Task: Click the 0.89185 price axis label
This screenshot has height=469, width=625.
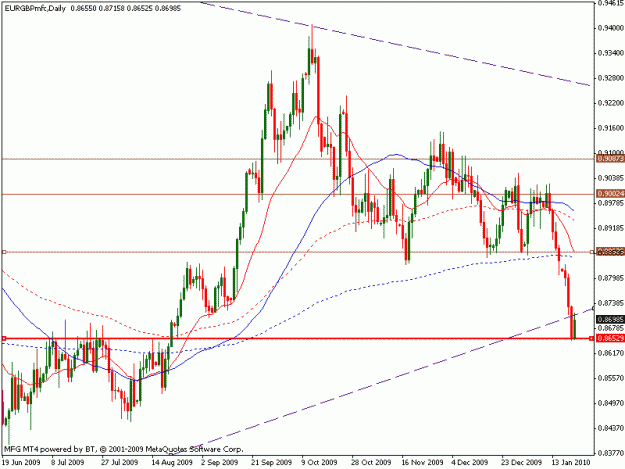Action: point(611,228)
